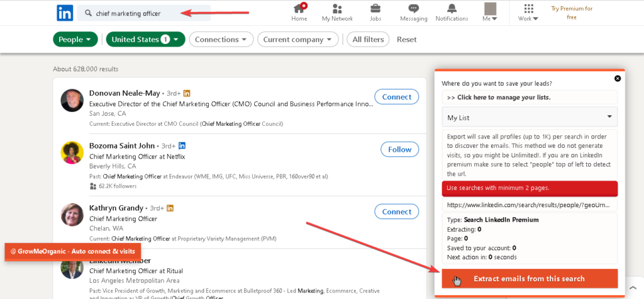Click Donovan Neale-May's profile photo
644x299 pixels.
click(x=72, y=100)
